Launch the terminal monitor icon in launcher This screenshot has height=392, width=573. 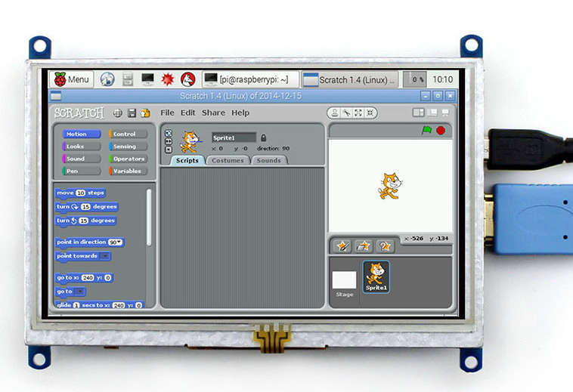click(147, 79)
